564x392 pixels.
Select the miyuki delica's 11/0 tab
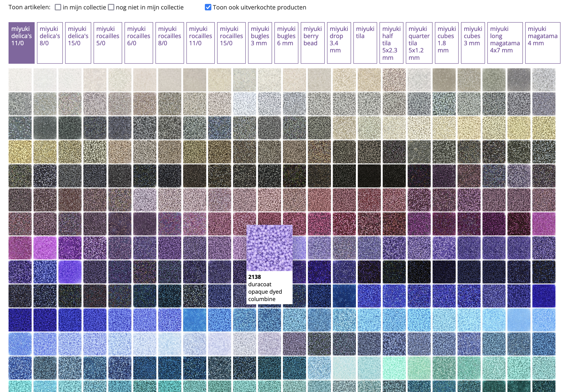tap(22, 43)
